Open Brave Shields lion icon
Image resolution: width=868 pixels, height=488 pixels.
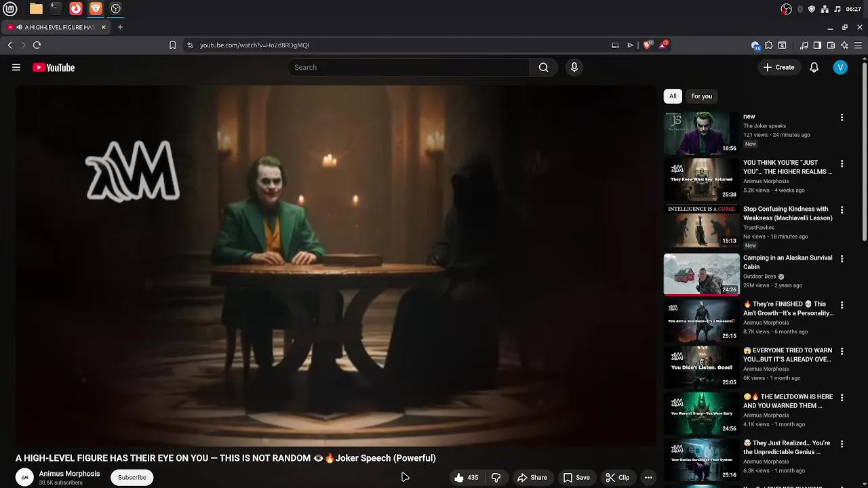pos(647,45)
